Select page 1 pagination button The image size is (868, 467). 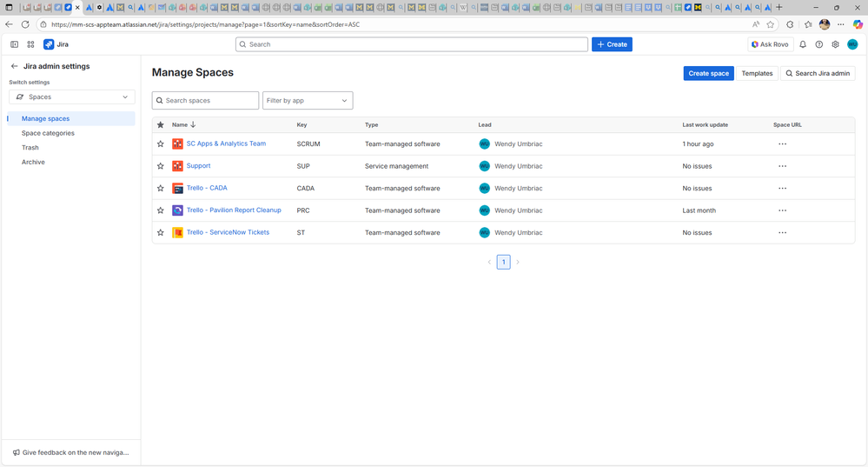[x=503, y=262]
